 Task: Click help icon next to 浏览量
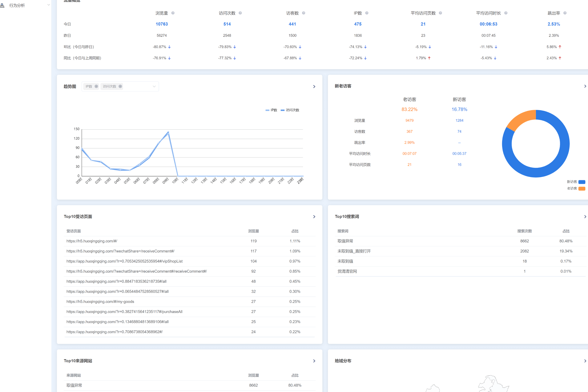pos(173,13)
